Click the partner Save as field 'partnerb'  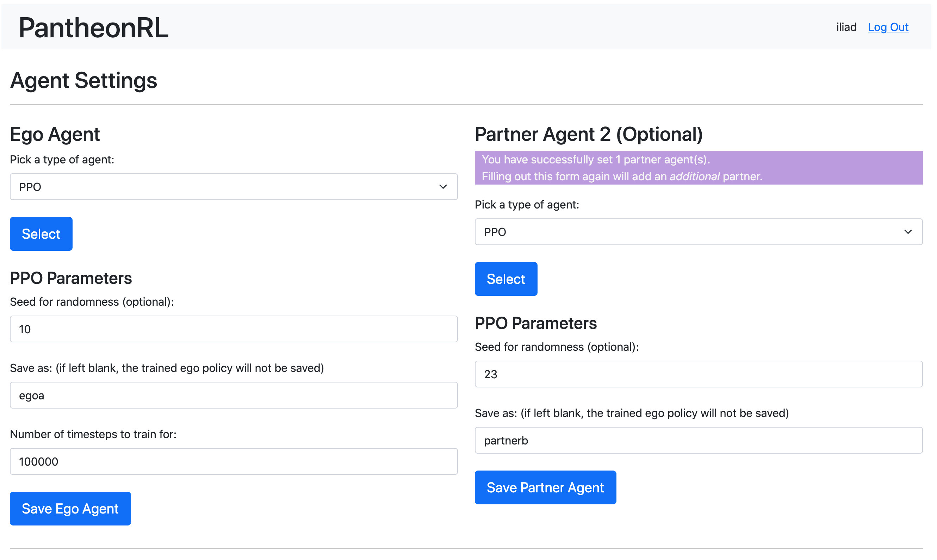698,440
